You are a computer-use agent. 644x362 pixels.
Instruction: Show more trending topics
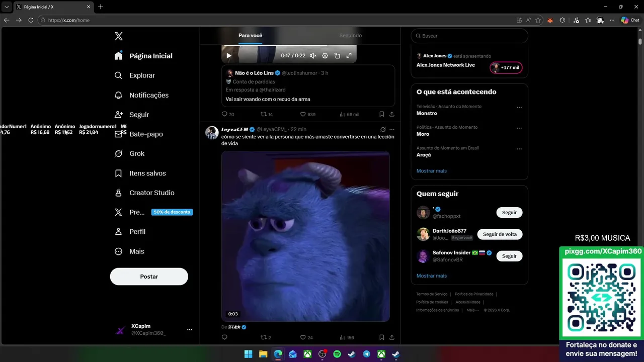[432, 171]
